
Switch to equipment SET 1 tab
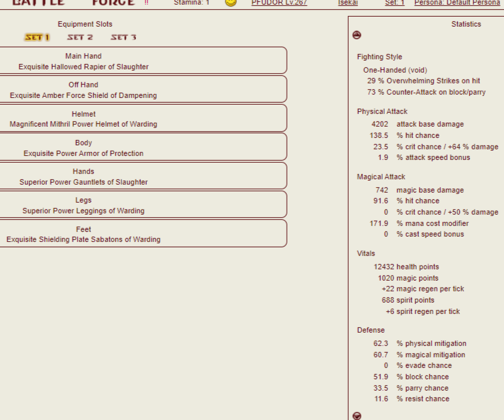(37, 37)
